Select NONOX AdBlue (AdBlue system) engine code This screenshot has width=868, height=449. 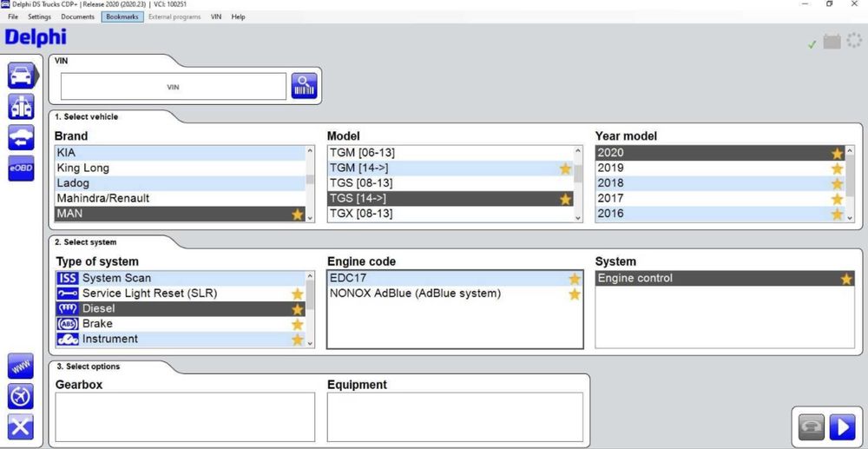pyautogui.click(x=455, y=294)
